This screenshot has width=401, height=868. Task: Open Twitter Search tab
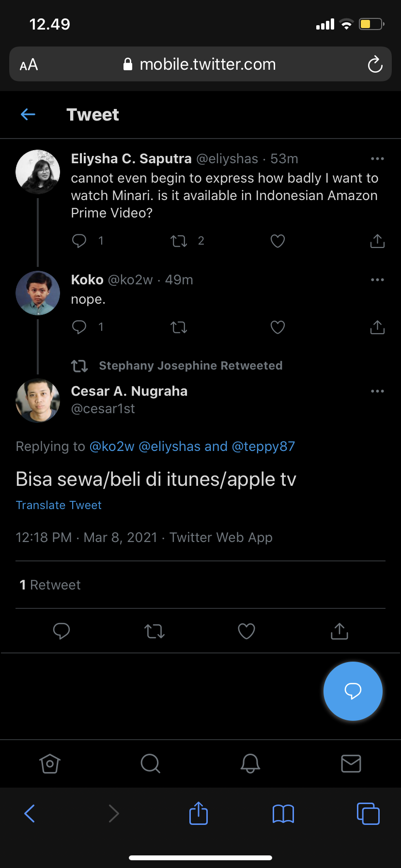pos(150,764)
